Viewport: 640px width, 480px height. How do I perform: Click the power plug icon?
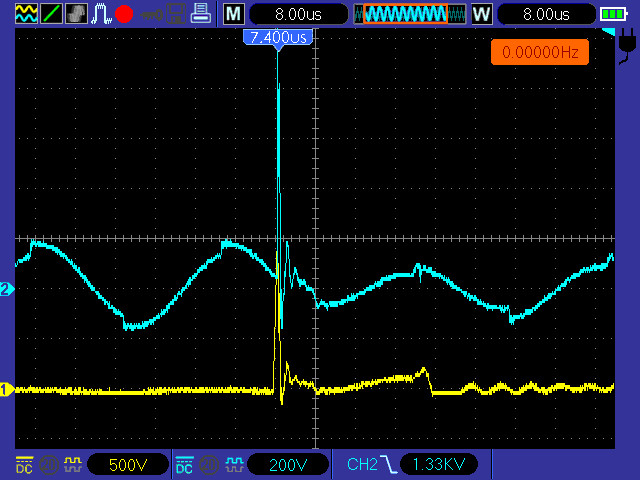click(627, 44)
